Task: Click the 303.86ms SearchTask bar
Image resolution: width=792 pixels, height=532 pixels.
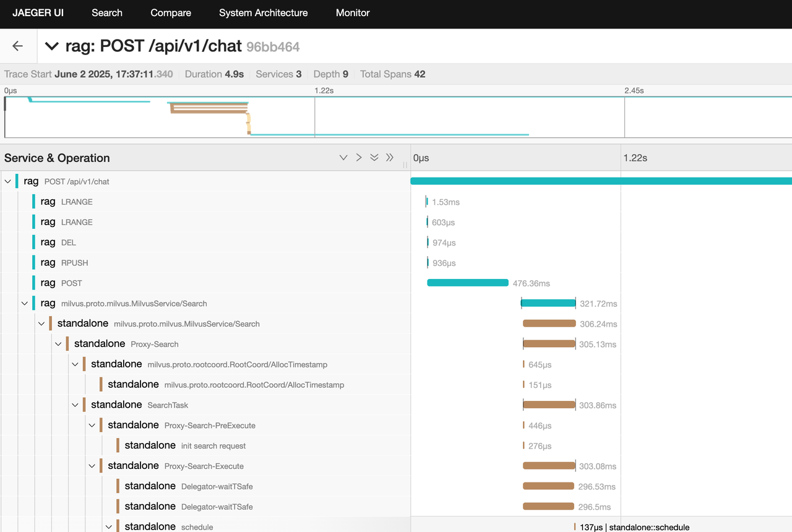Action: (x=549, y=405)
